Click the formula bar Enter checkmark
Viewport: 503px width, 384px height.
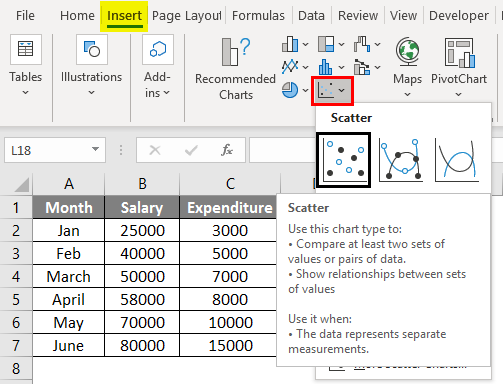191,150
